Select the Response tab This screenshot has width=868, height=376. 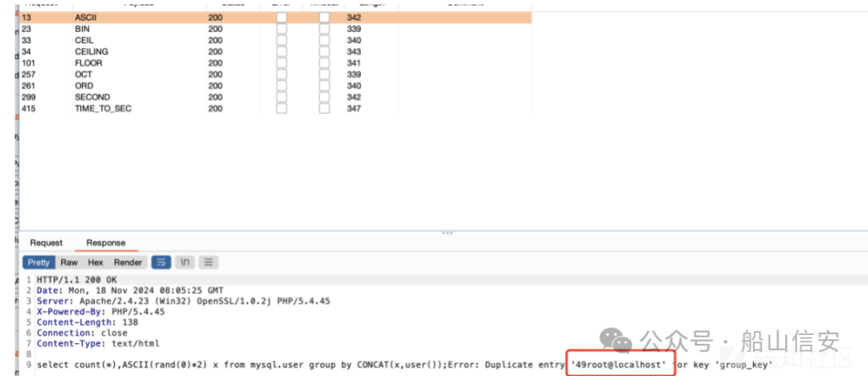pyautogui.click(x=106, y=243)
